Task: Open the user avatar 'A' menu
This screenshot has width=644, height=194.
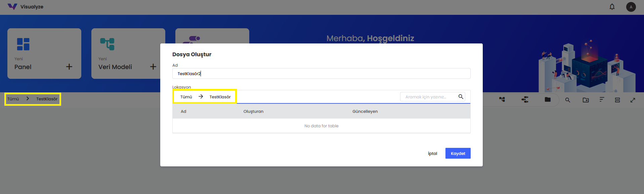Action: pyautogui.click(x=631, y=7)
